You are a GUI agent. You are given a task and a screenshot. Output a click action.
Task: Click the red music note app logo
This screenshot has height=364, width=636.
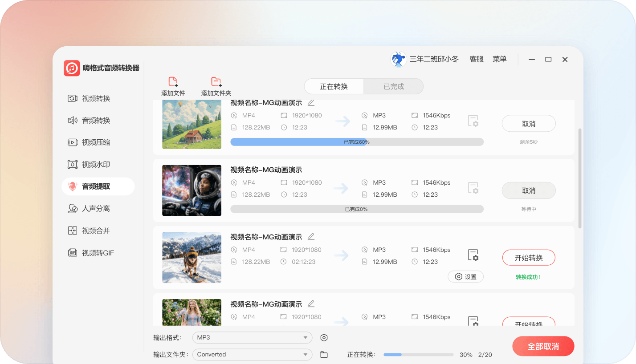coord(72,68)
